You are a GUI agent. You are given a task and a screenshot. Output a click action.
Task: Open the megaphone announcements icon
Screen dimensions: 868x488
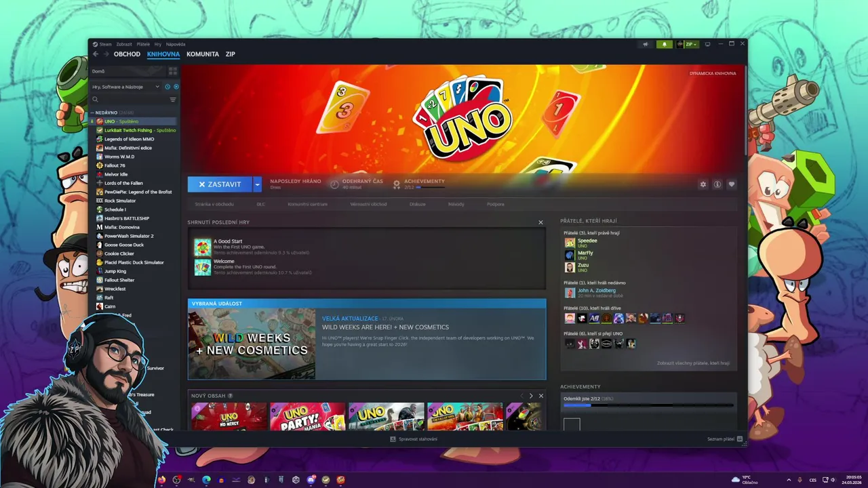[x=646, y=44]
